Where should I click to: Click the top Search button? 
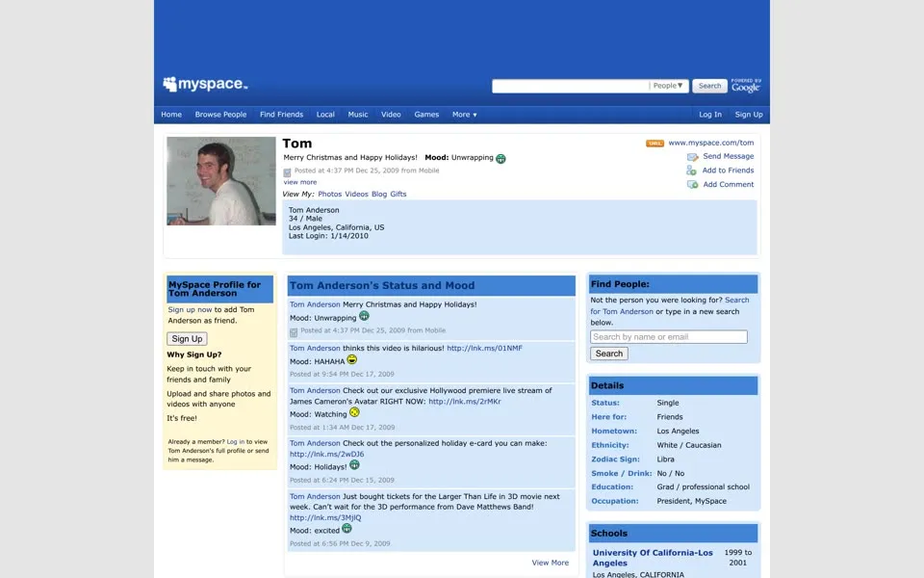point(709,86)
